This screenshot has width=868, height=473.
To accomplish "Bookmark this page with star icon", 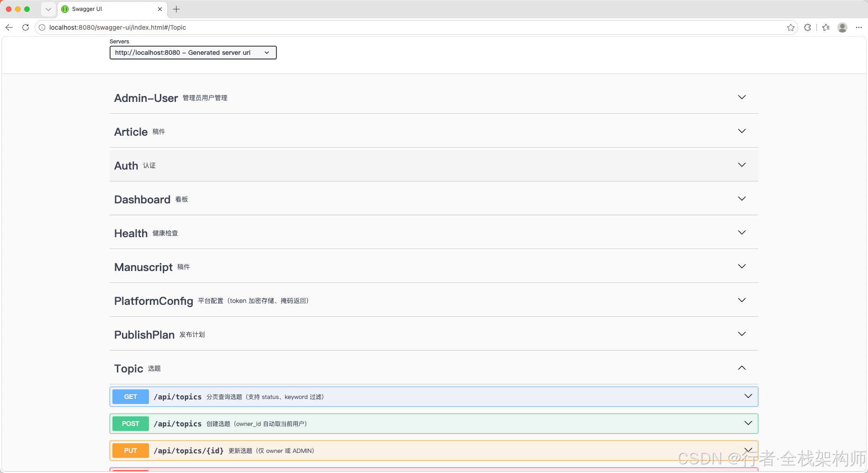I will (x=791, y=27).
